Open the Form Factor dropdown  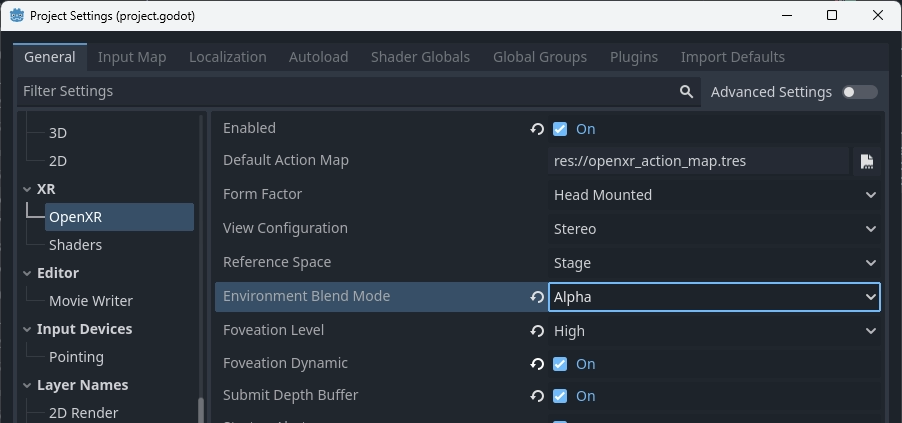(x=714, y=195)
